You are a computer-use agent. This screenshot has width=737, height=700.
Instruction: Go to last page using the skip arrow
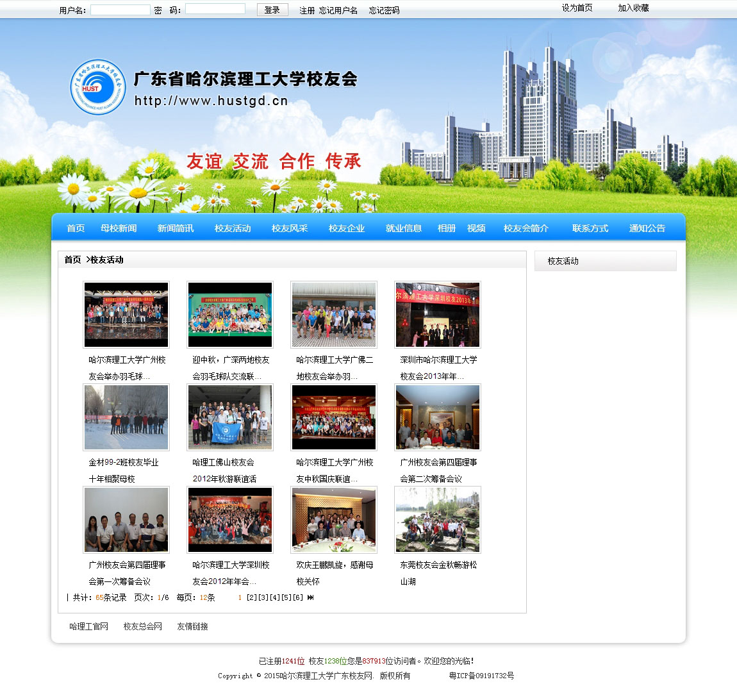[x=310, y=597]
